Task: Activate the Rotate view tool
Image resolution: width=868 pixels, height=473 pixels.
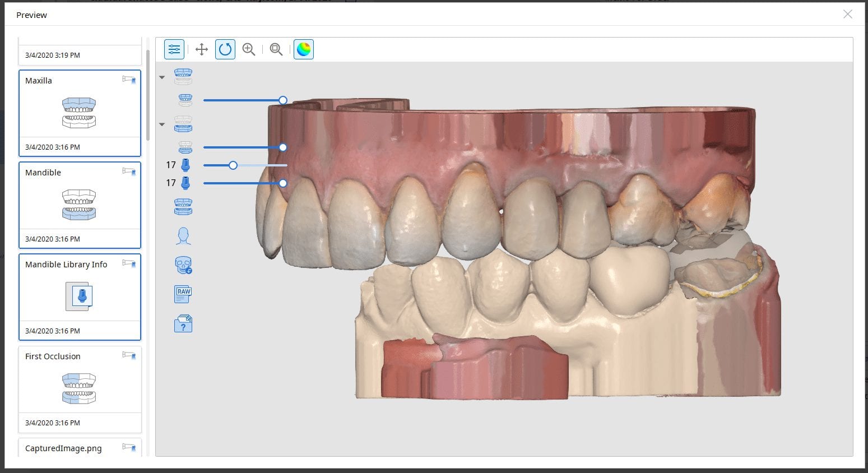Action: tap(225, 49)
